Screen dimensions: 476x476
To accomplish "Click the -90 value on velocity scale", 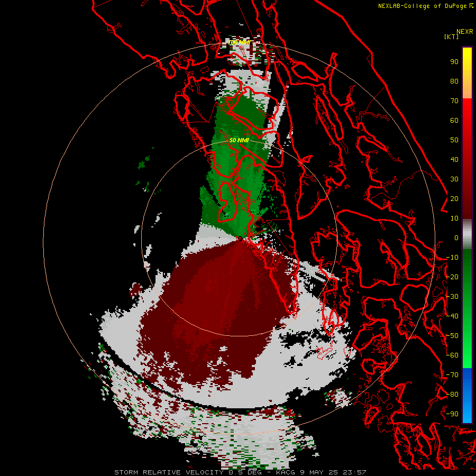I will click(x=452, y=414).
